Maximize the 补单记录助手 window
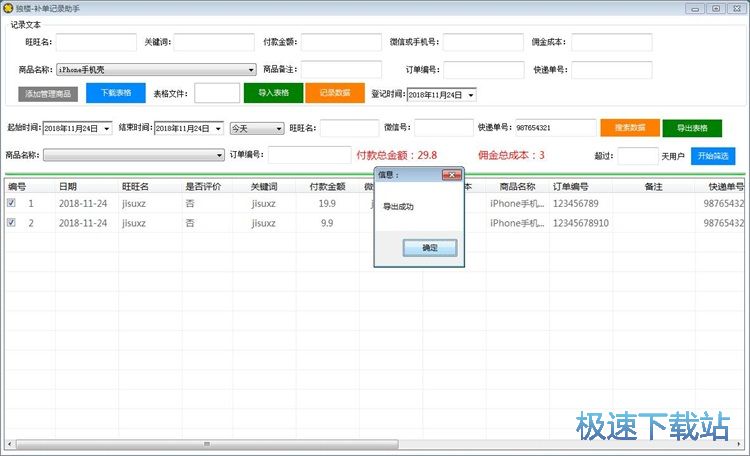750x456 pixels. tap(716, 8)
